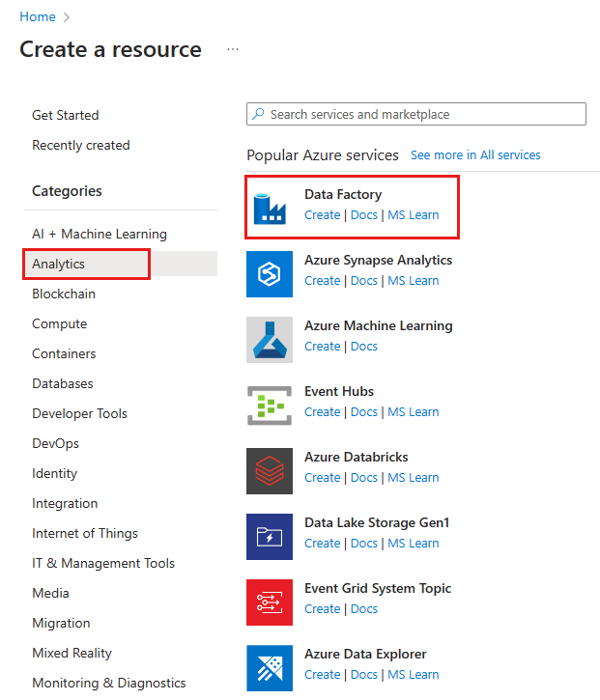Click Create under Event Grid System Topic
The height and width of the screenshot is (700, 600).
[322, 608]
